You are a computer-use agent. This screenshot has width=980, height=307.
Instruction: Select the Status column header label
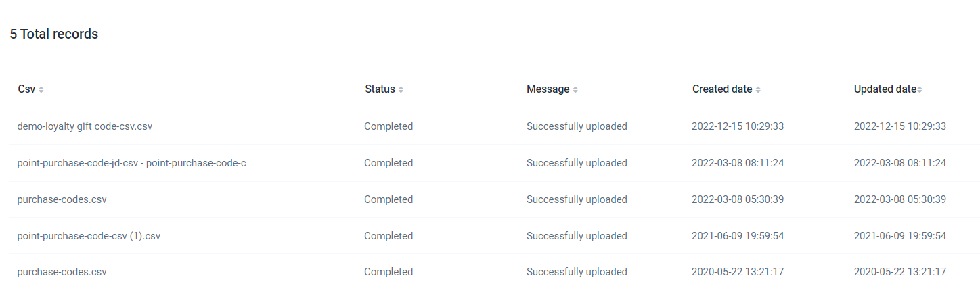point(380,89)
